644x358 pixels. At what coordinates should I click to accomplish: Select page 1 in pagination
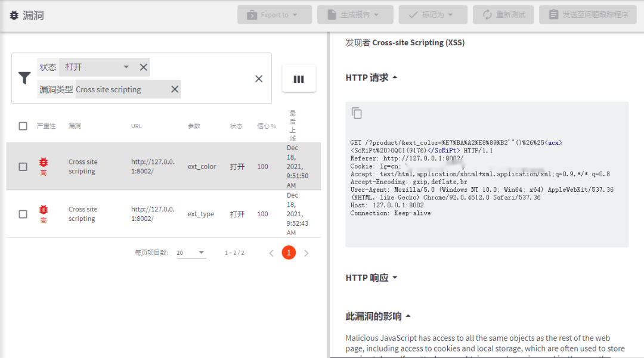(289, 253)
